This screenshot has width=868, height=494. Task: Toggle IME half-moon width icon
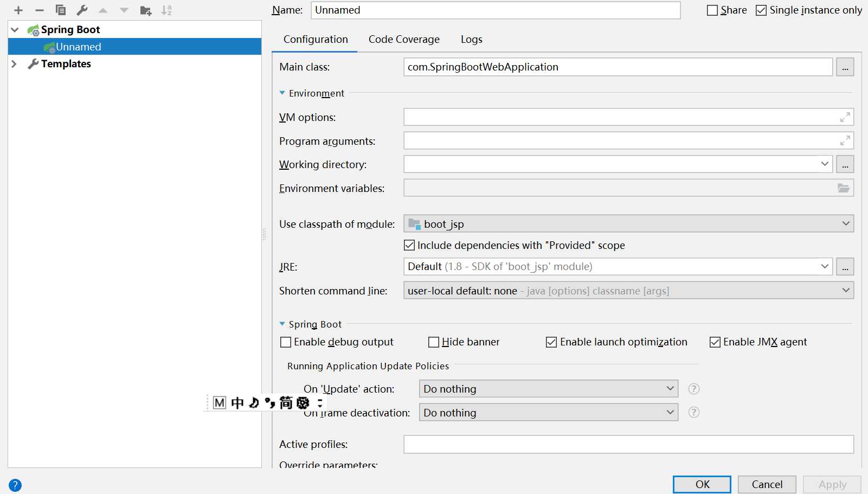pyautogui.click(x=254, y=403)
